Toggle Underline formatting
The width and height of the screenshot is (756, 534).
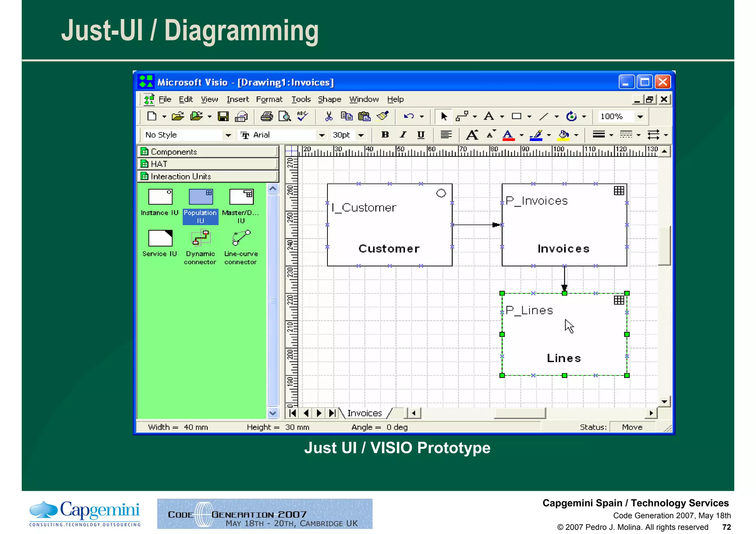[421, 135]
